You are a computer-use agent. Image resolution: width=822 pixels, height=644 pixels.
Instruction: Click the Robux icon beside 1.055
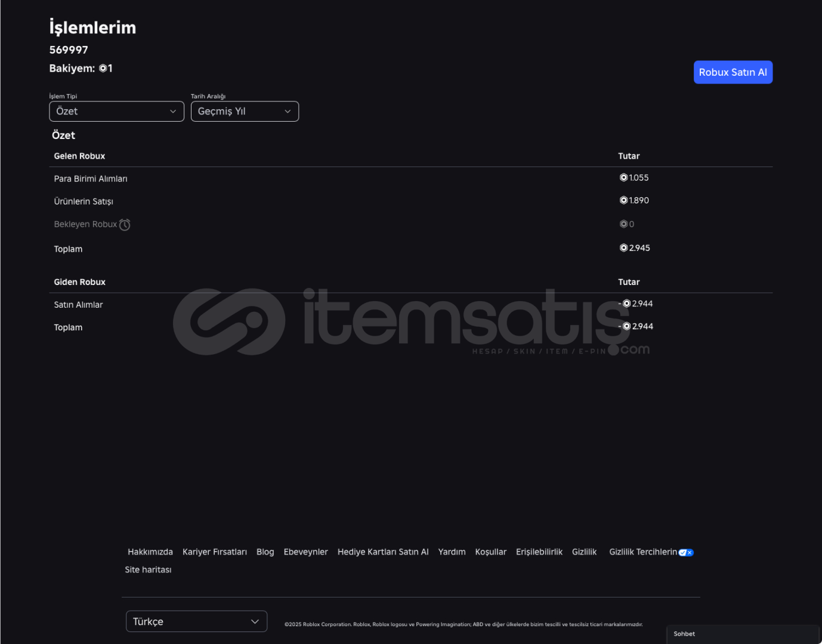coord(623,178)
